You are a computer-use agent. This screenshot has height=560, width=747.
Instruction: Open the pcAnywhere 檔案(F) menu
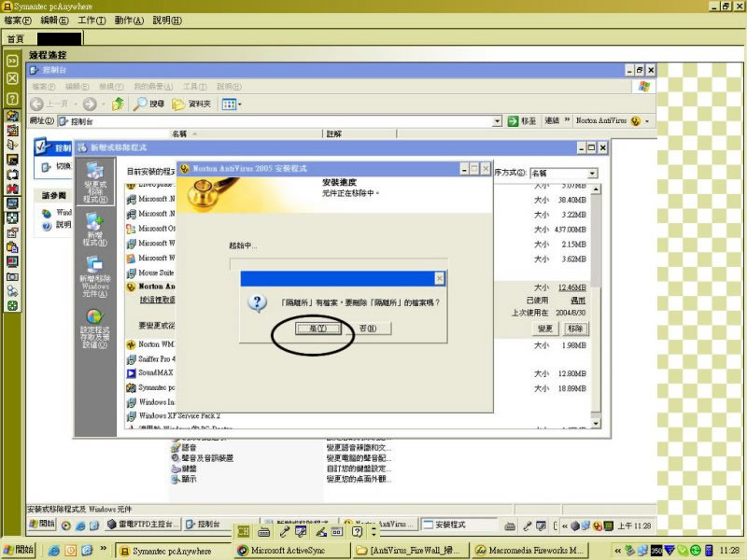pyautogui.click(x=18, y=20)
